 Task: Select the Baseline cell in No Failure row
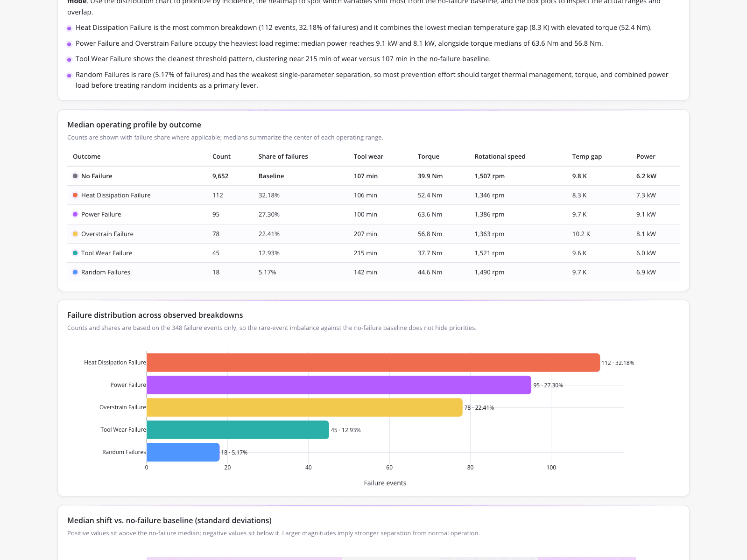coord(271,176)
